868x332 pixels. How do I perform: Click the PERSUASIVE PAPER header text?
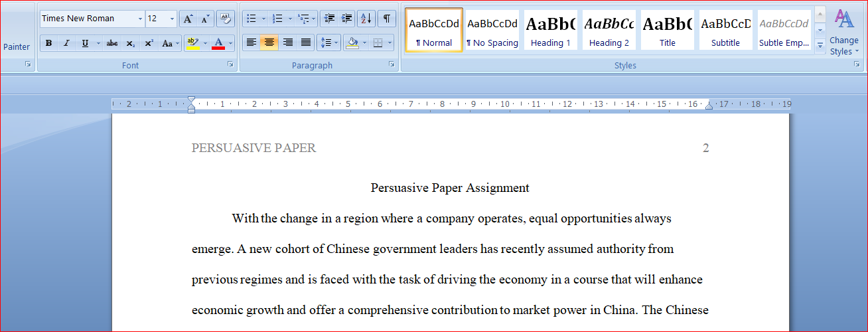253,148
